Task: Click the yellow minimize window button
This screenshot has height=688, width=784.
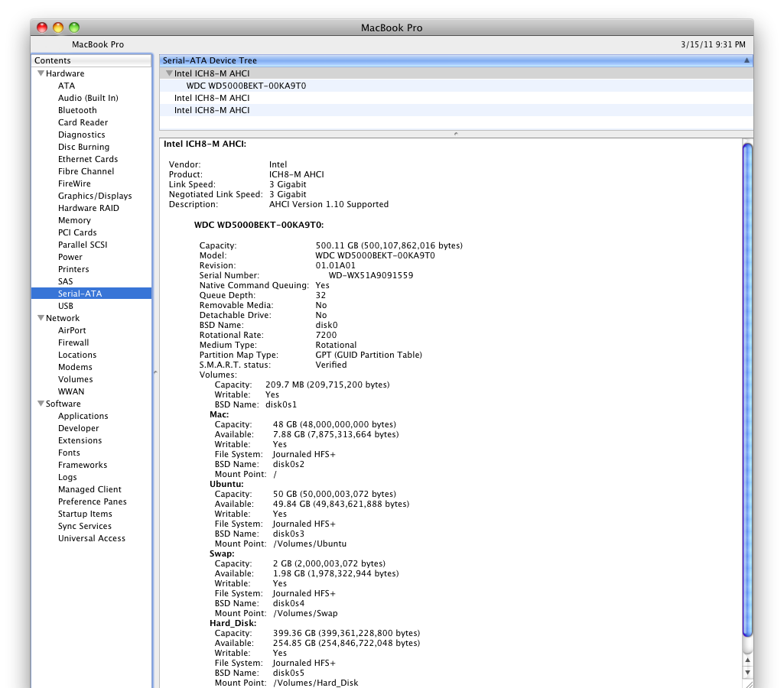Action: 58,28
